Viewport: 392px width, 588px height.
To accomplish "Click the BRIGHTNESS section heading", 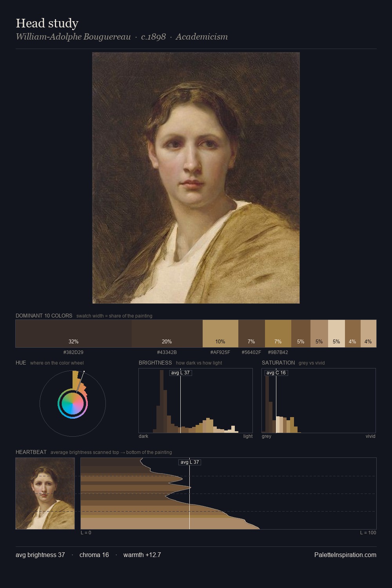I will [x=155, y=363].
